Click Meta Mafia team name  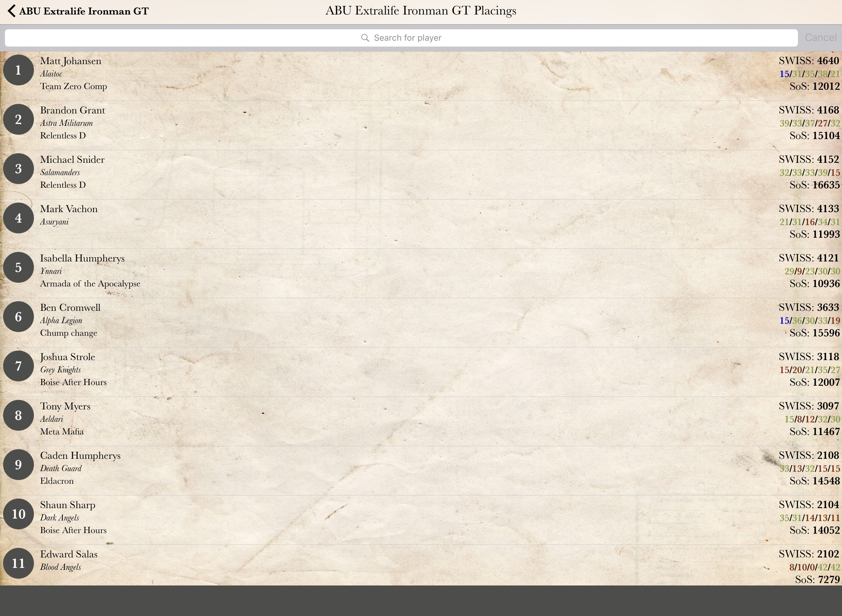62,432
